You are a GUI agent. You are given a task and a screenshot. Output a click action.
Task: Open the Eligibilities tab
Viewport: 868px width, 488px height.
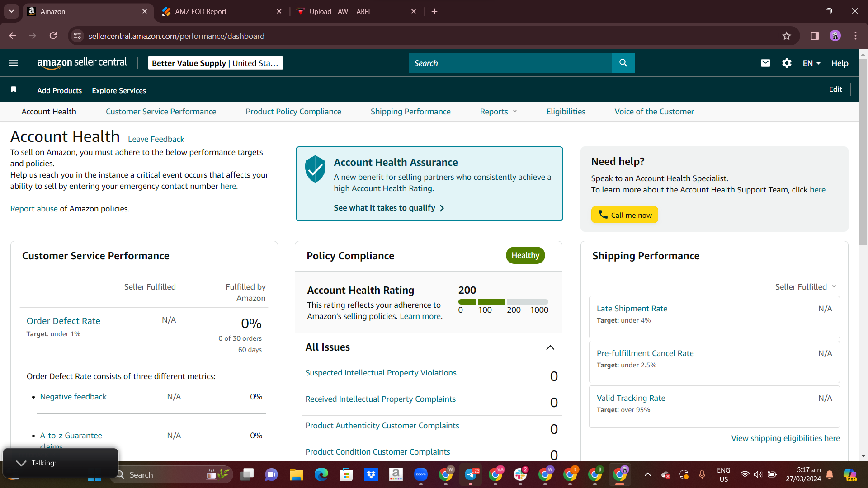pos(566,112)
